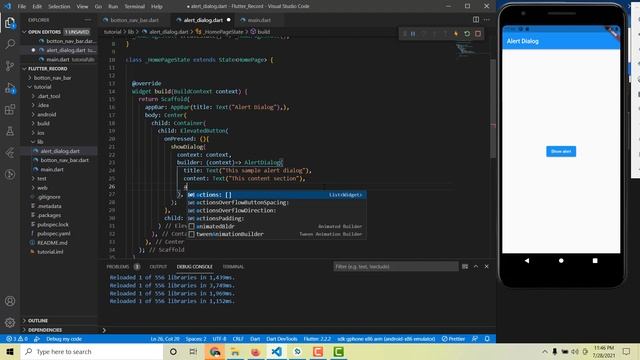Image resolution: width=640 pixels, height=360 pixels.
Task: Open Explorer panel ellipsis menu
Action: coord(88,20)
